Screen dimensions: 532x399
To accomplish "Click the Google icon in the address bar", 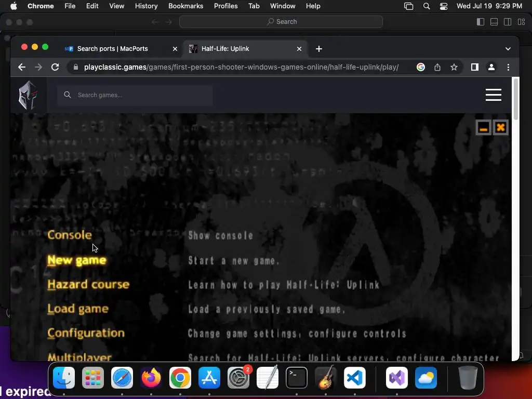I will [421, 67].
